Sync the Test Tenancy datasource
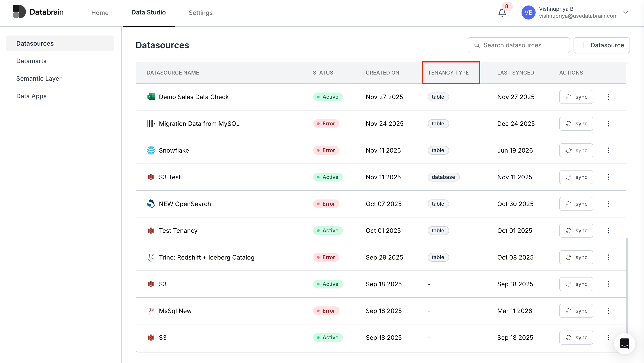This screenshot has width=644, height=363. pos(576,230)
